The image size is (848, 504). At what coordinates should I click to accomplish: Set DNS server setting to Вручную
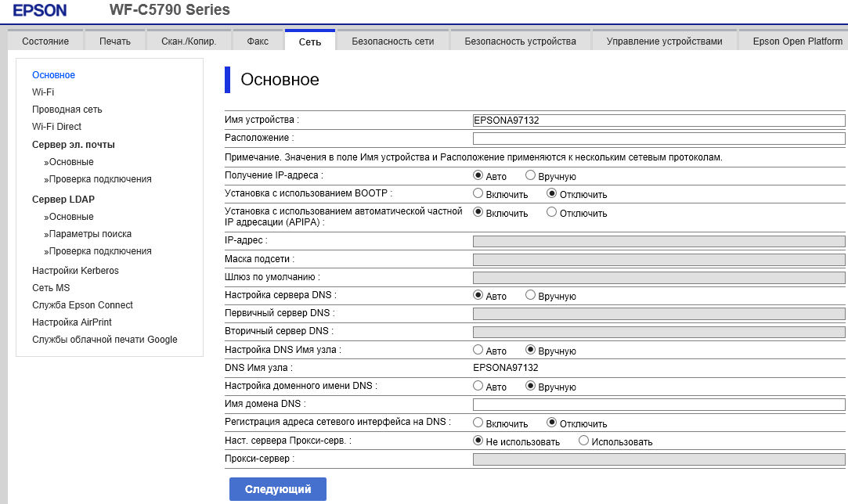coord(530,296)
